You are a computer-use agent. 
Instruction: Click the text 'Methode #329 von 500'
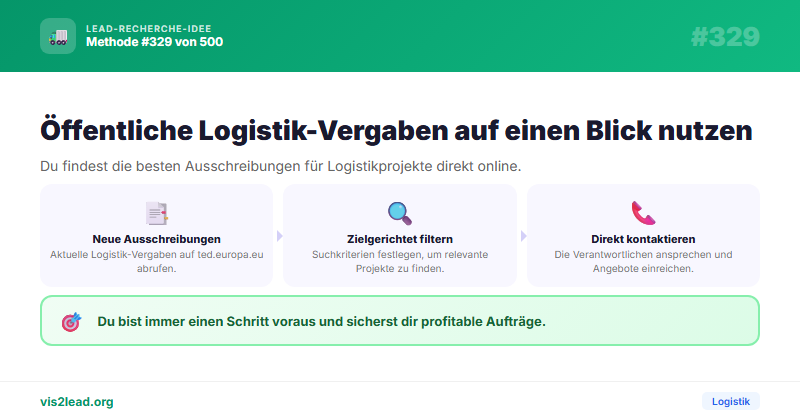click(155, 42)
